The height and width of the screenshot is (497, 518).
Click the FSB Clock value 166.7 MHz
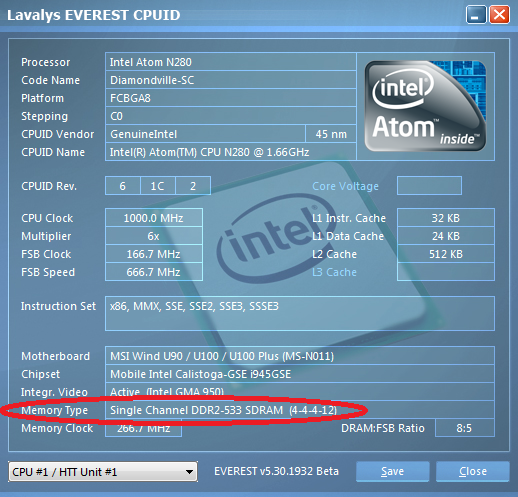click(x=154, y=254)
